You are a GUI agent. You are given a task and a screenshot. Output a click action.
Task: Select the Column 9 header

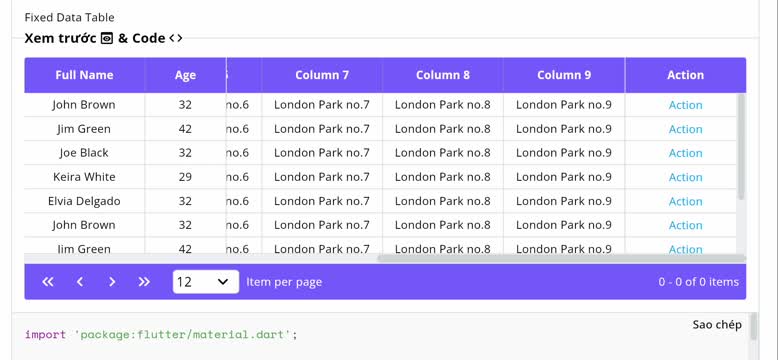tap(564, 75)
